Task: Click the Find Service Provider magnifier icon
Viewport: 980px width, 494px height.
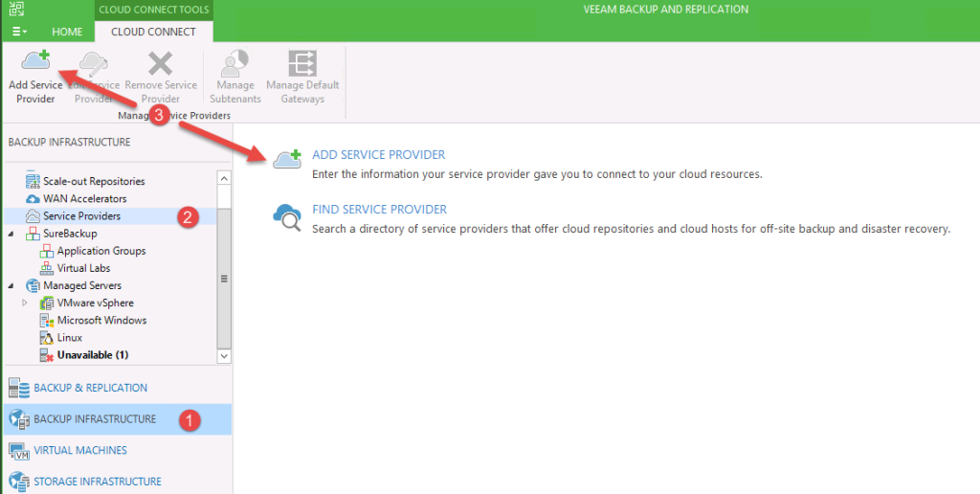Action: [287, 217]
